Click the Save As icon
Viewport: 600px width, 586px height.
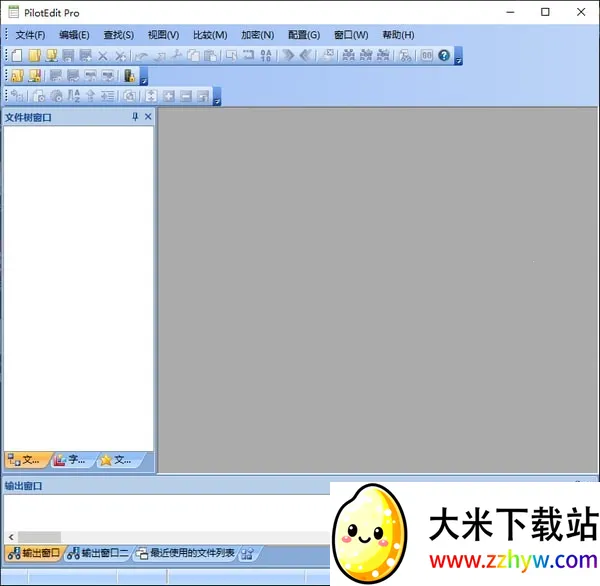pyautogui.click(x=85, y=55)
